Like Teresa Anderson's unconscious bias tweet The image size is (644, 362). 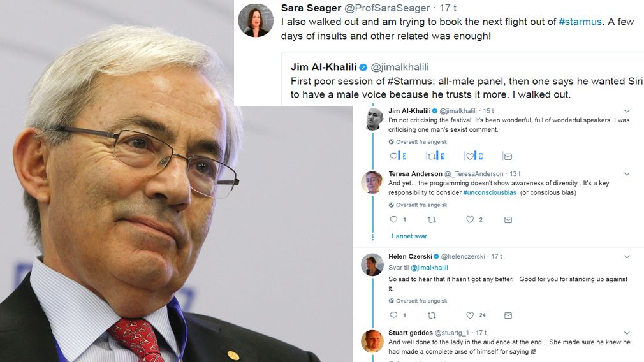click(x=470, y=220)
